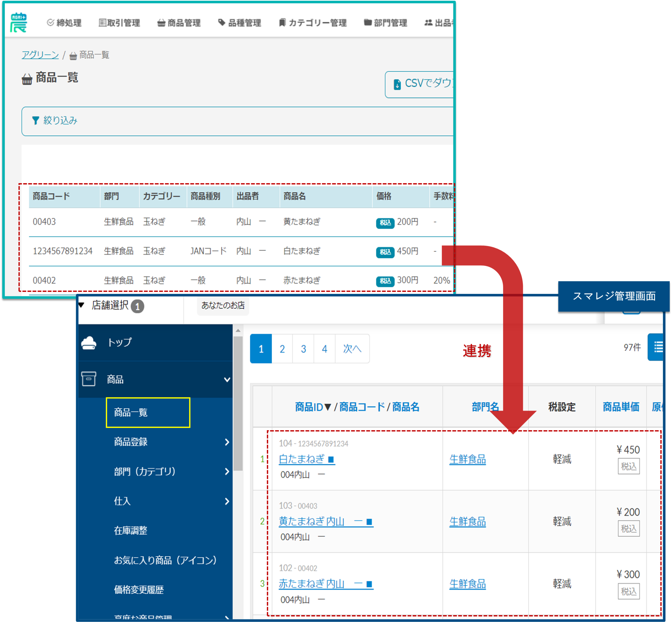Collapse the 商品 sidebar section chevron

click(227, 380)
